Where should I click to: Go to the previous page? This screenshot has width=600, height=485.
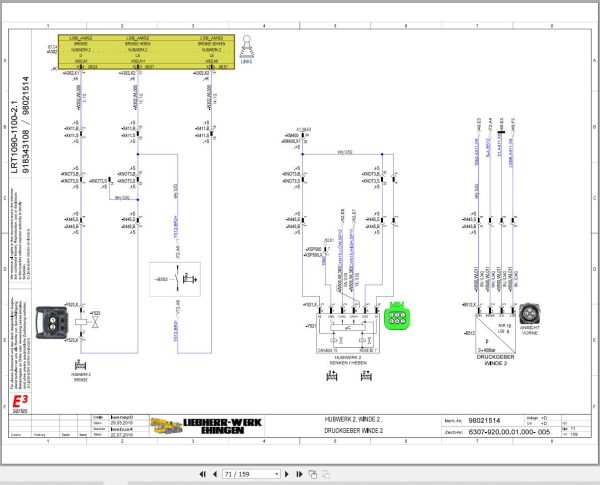click(x=215, y=474)
